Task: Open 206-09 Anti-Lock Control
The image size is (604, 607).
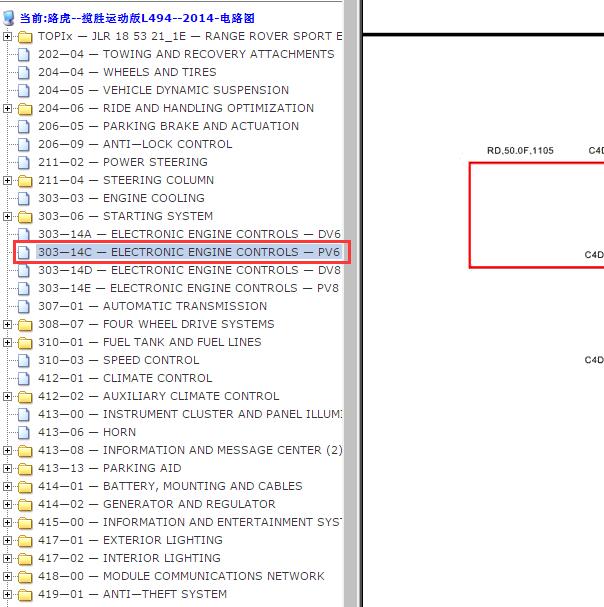Action: point(135,144)
